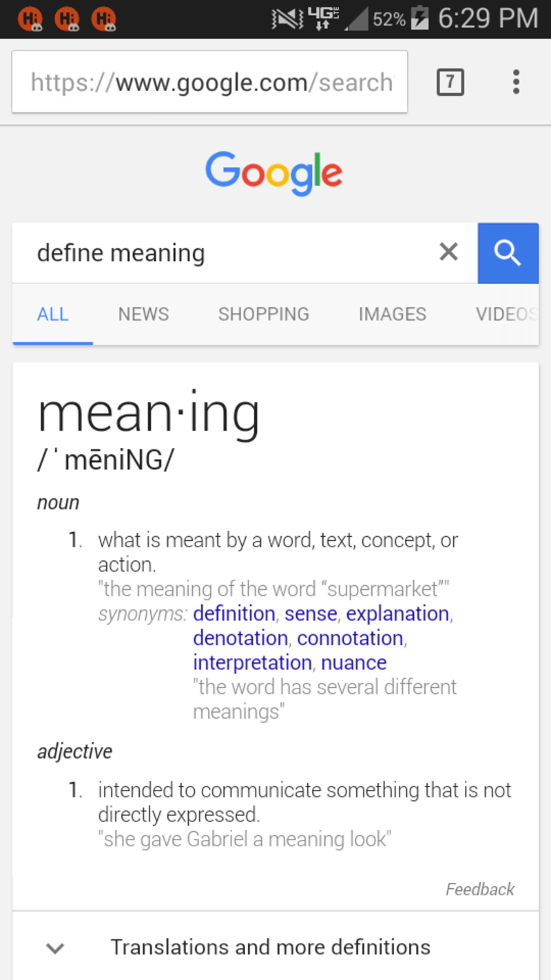Open the synonym link for definition
551x980 pixels.
234,613
